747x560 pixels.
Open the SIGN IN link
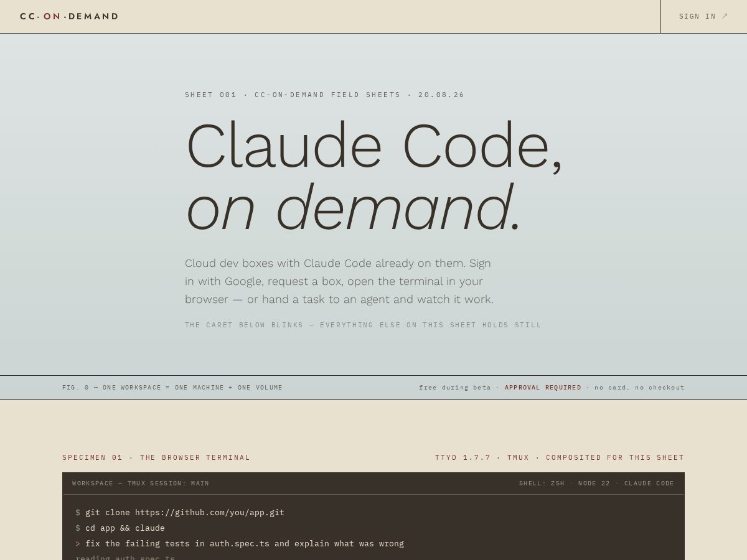tap(703, 16)
